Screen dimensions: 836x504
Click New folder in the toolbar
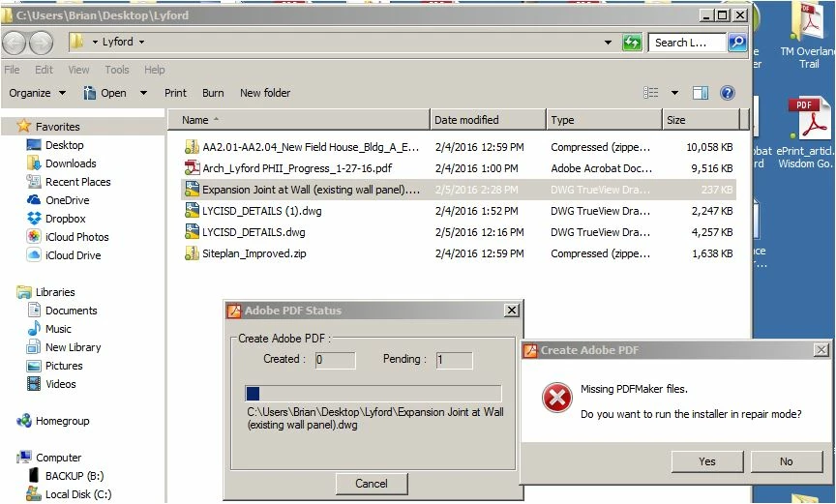(x=265, y=93)
